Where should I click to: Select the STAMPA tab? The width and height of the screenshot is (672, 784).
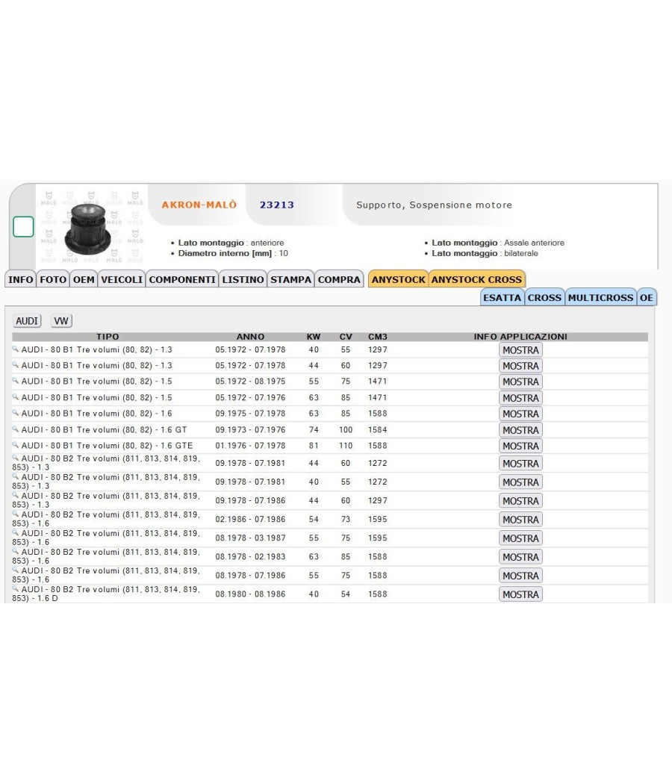[x=290, y=279]
